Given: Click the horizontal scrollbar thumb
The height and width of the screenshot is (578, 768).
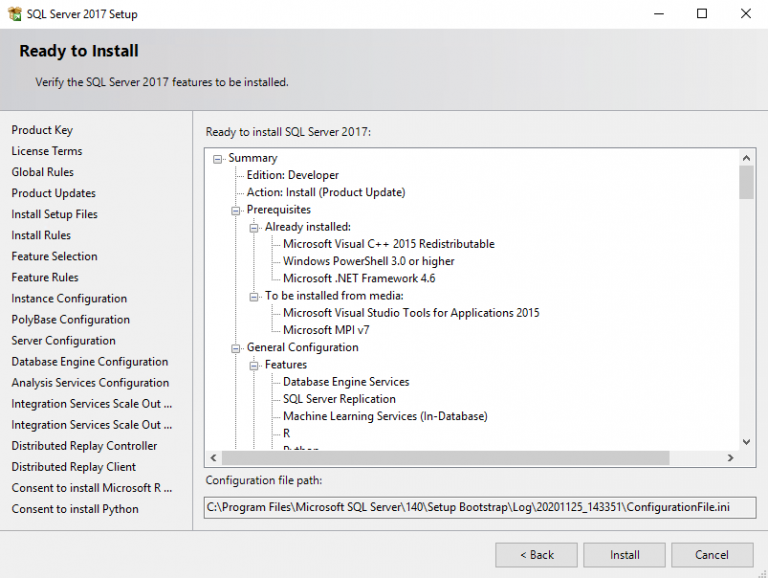Looking at the screenshot, I should 446,458.
